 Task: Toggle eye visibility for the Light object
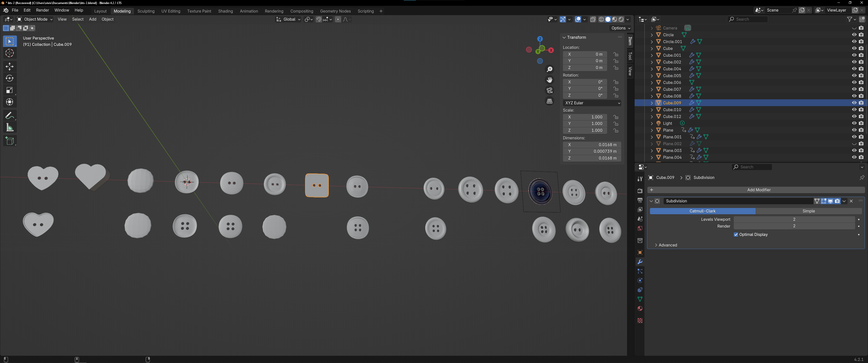coord(854,123)
